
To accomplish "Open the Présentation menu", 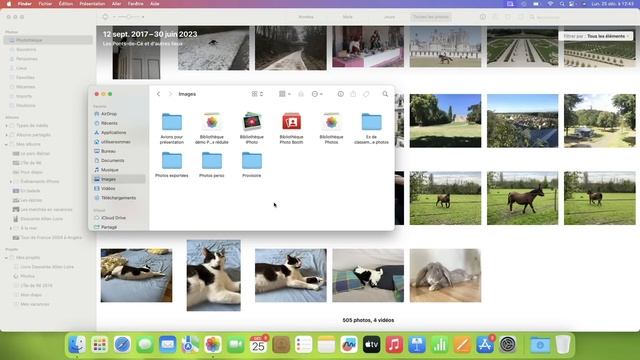I will coord(92,4).
